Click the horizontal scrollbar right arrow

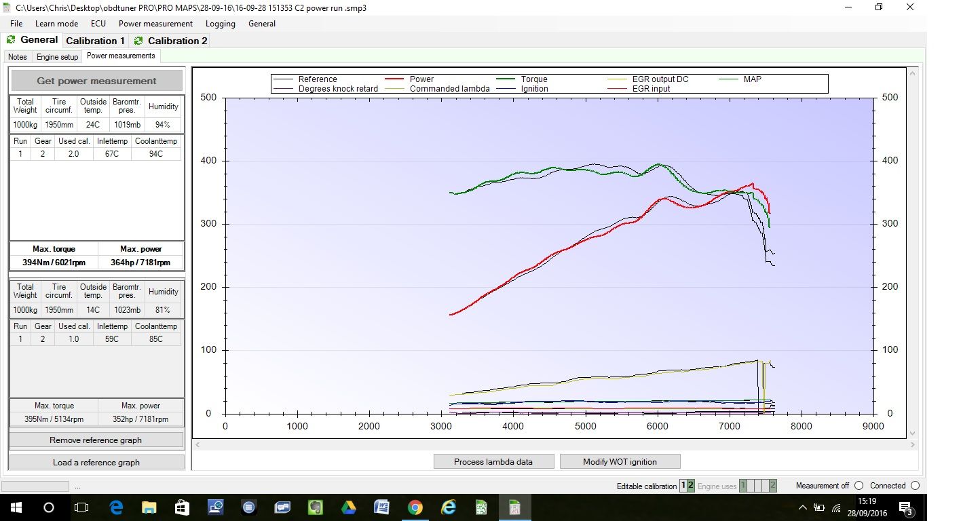pos(913,445)
